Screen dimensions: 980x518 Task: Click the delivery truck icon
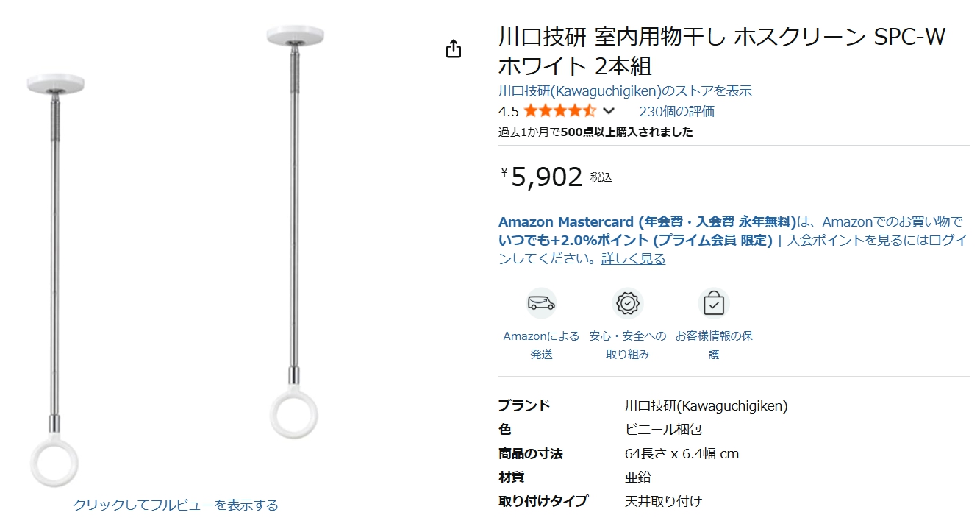541,303
